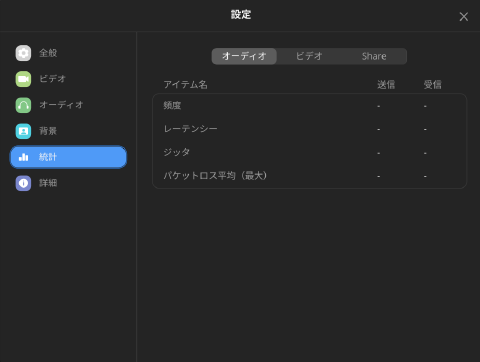This screenshot has height=362, width=480.
Task: Click the ビデオ camera icon in sidebar
Action: click(23, 79)
